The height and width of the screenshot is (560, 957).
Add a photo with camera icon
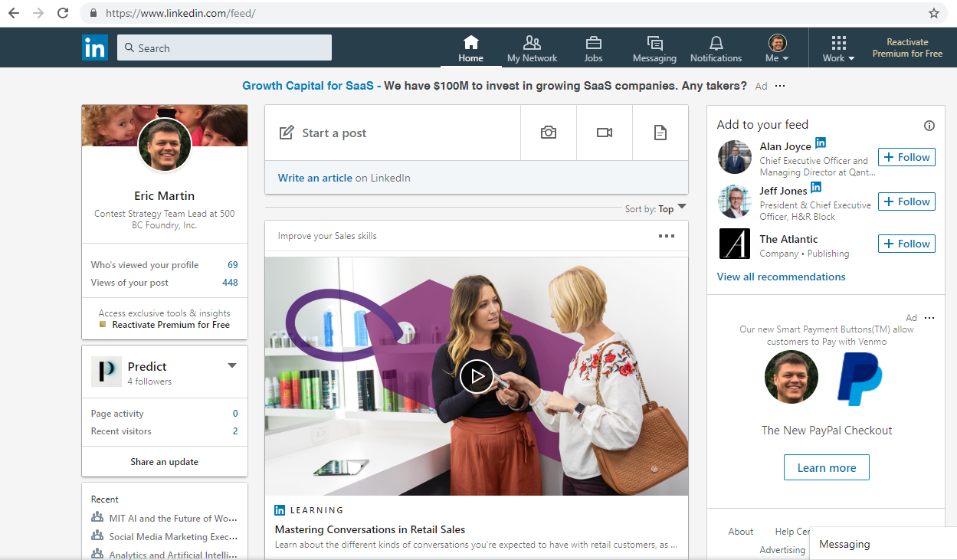click(x=549, y=133)
